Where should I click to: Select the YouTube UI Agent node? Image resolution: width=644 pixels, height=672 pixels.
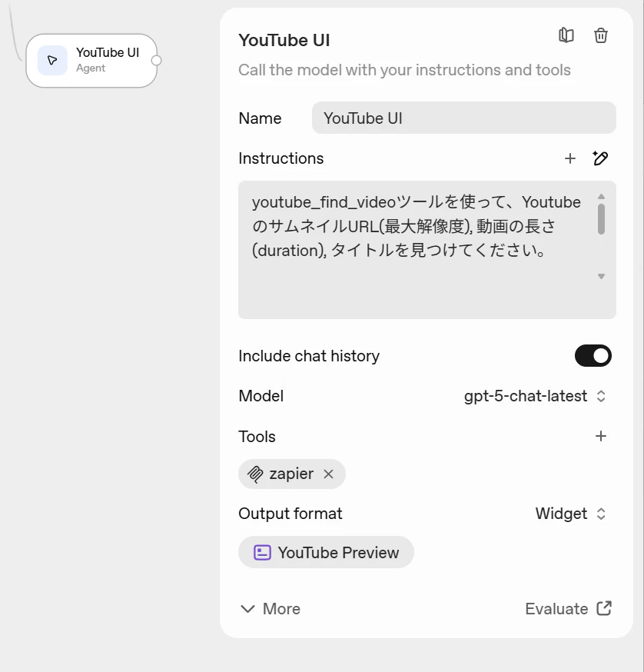click(91, 61)
